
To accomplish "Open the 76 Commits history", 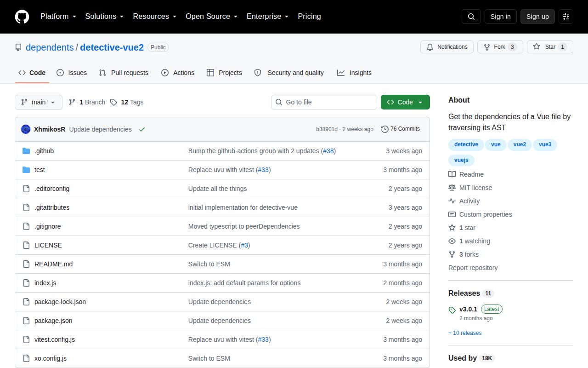I will pos(401,129).
